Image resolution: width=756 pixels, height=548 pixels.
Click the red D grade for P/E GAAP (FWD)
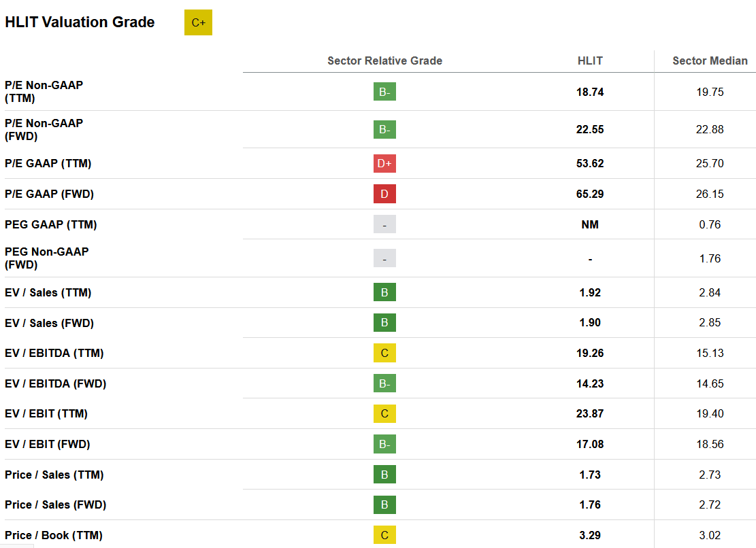384,194
